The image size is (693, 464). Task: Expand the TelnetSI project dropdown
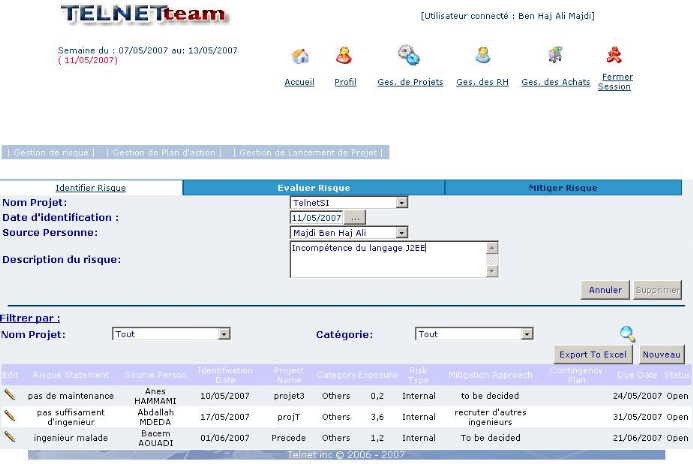(402, 202)
